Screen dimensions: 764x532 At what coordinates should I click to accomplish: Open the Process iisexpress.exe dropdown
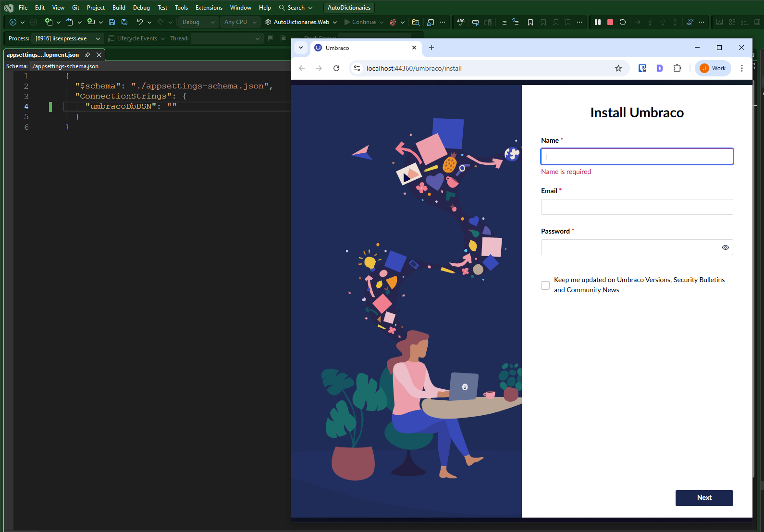point(68,38)
